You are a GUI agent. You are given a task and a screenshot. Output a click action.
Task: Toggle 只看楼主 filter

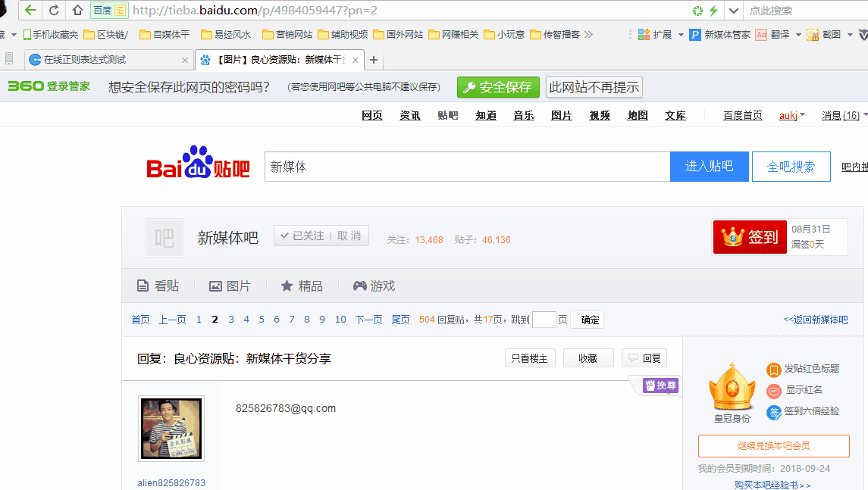pyautogui.click(x=530, y=358)
